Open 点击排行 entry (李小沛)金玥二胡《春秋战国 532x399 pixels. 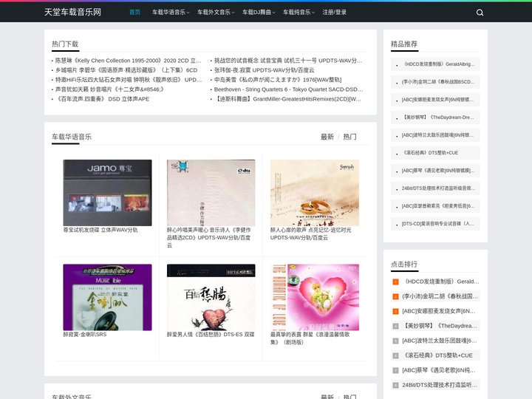[x=440, y=296]
